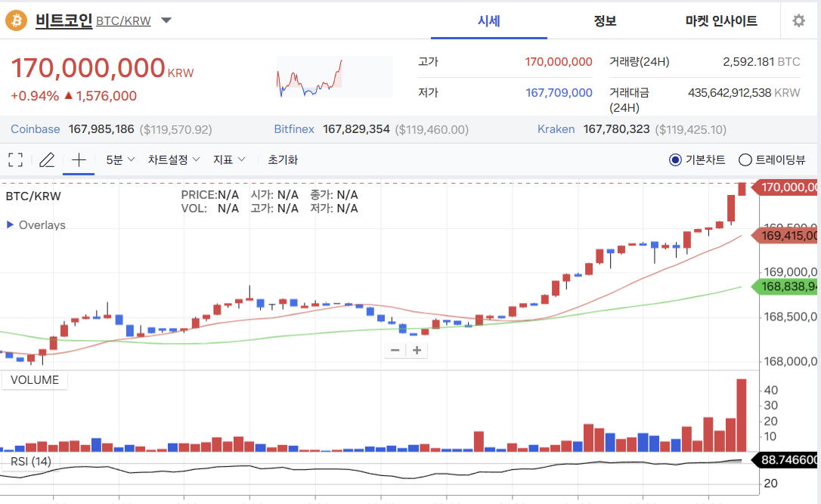The width and height of the screenshot is (821, 504).
Task: Select the 트레이딩뷰 radio option
Action: (745, 159)
